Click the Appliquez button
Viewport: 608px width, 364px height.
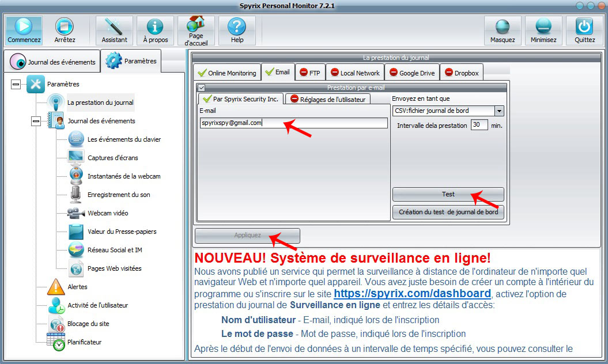(x=247, y=236)
